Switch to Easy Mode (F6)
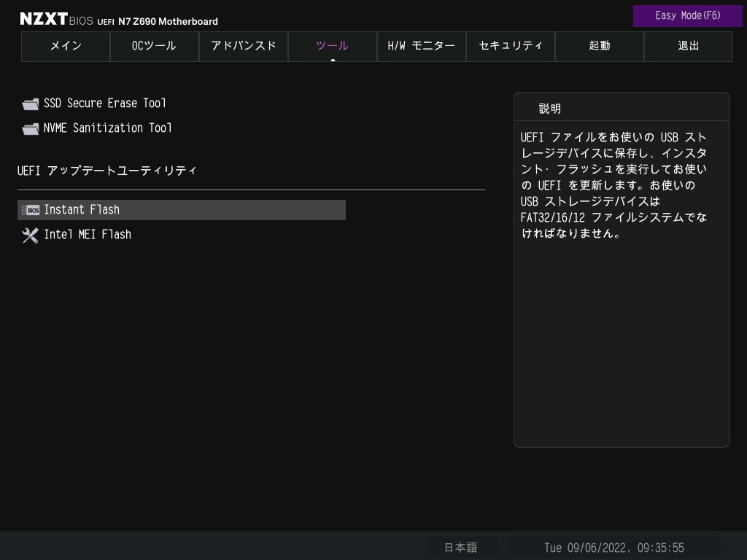This screenshot has width=747, height=560. 687,16
